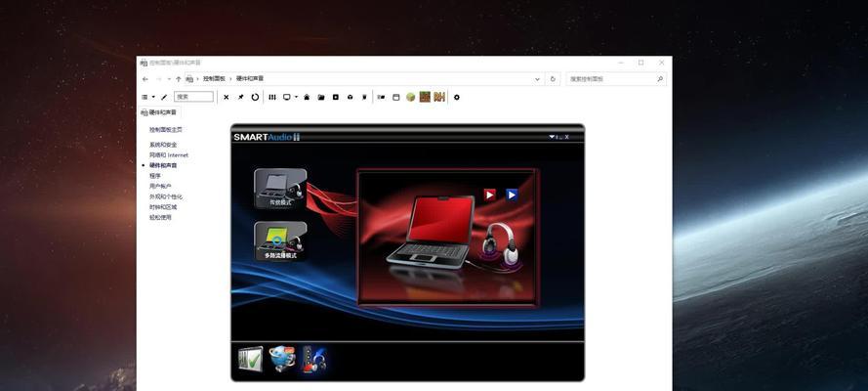The width and height of the screenshot is (868, 391).
Task: Open 硬件和声音 in the sidebar
Action: 163,165
